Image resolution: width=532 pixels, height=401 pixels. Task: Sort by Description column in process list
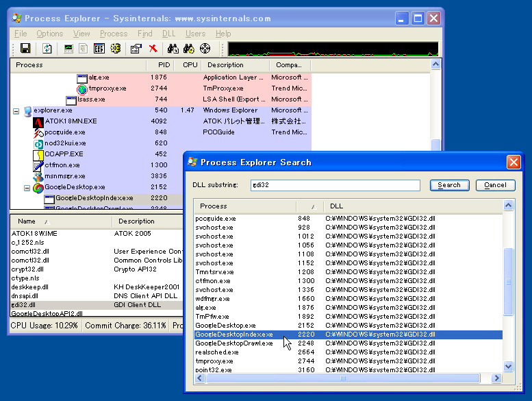coord(236,65)
